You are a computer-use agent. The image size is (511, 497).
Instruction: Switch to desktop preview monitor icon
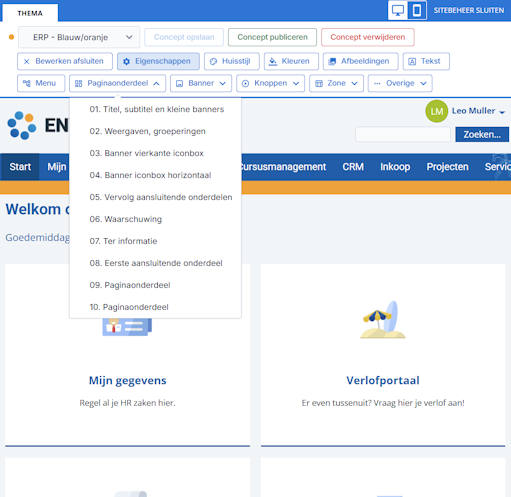tap(398, 10)
